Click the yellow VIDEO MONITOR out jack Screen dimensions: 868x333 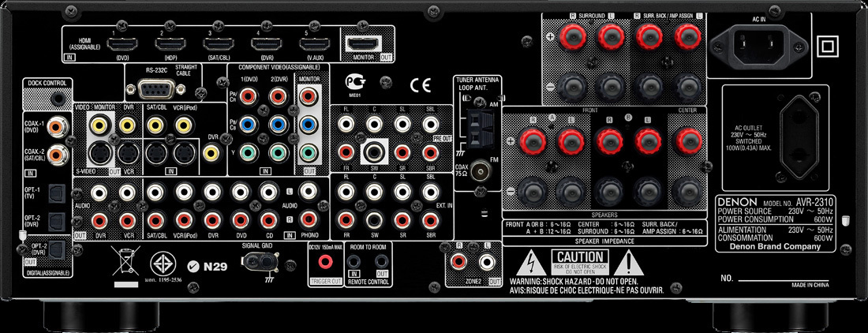click(99, 125)
